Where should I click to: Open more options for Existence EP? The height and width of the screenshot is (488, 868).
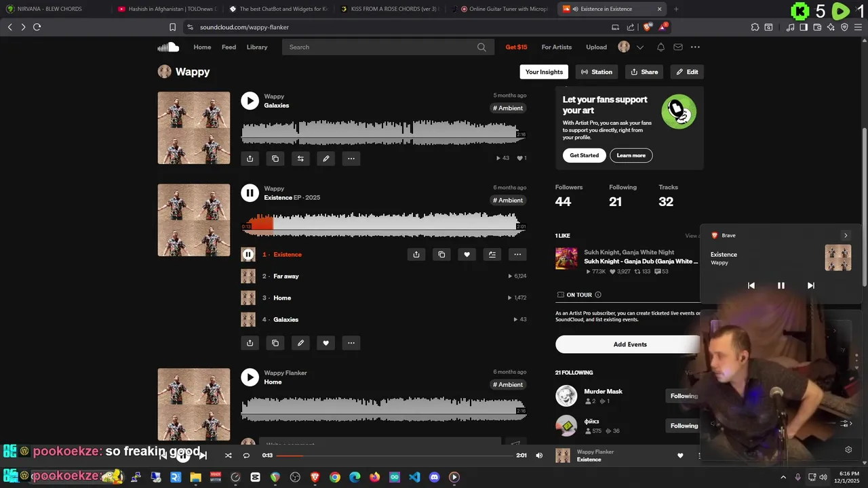(x=351, y=343)
